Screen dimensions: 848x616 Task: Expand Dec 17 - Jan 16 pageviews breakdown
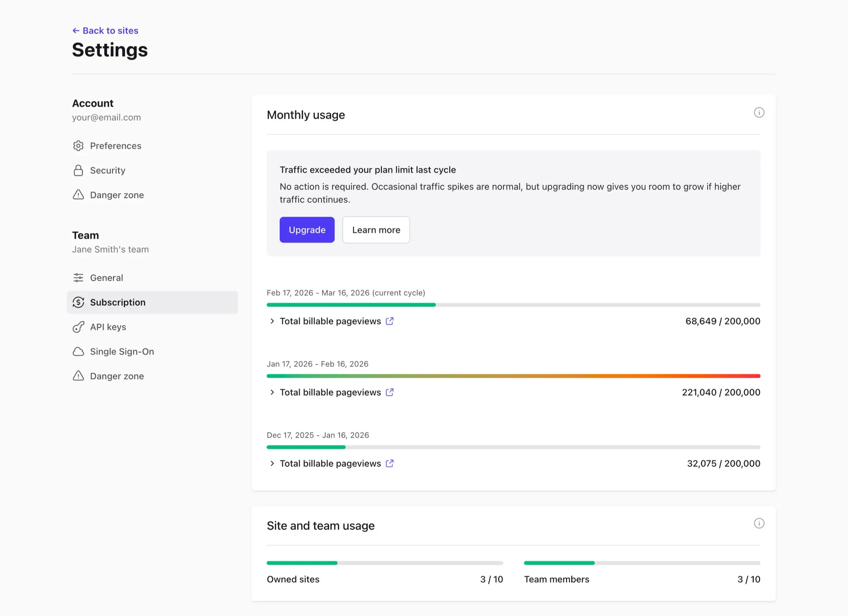point(272,464)
